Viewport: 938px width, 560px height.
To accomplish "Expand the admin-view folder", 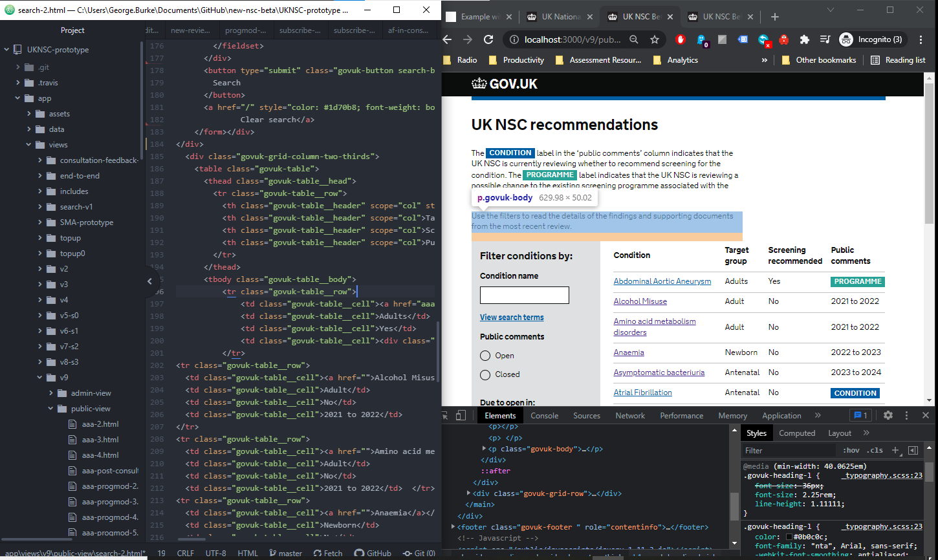I will click(51, 393).
